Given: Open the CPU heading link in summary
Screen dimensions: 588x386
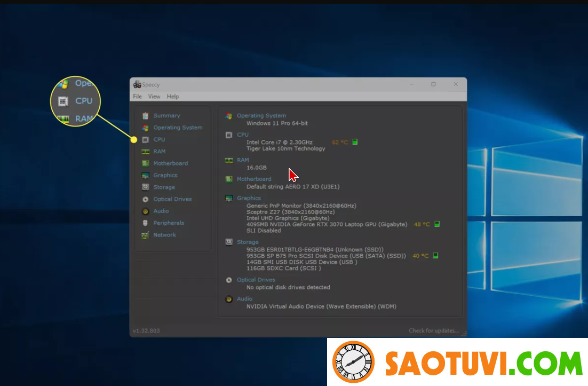Looking at the screenshot, I should (243, 135).
